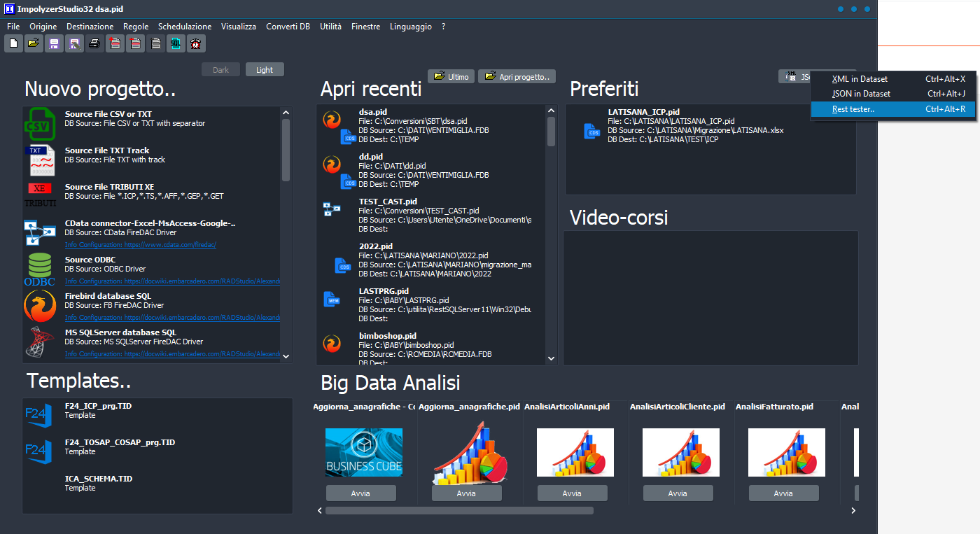
Task: Click Avvia under AnalisiFatturato.pid
Action: 783,493
